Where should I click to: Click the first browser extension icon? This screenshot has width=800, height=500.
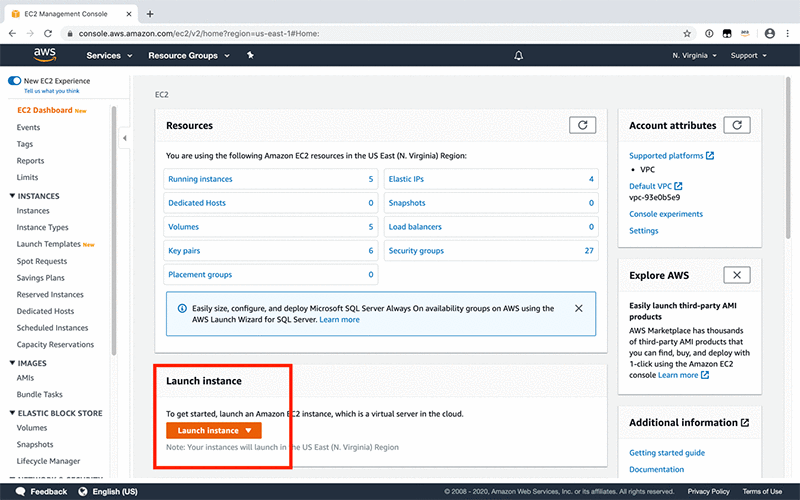[x=709, y=34]
